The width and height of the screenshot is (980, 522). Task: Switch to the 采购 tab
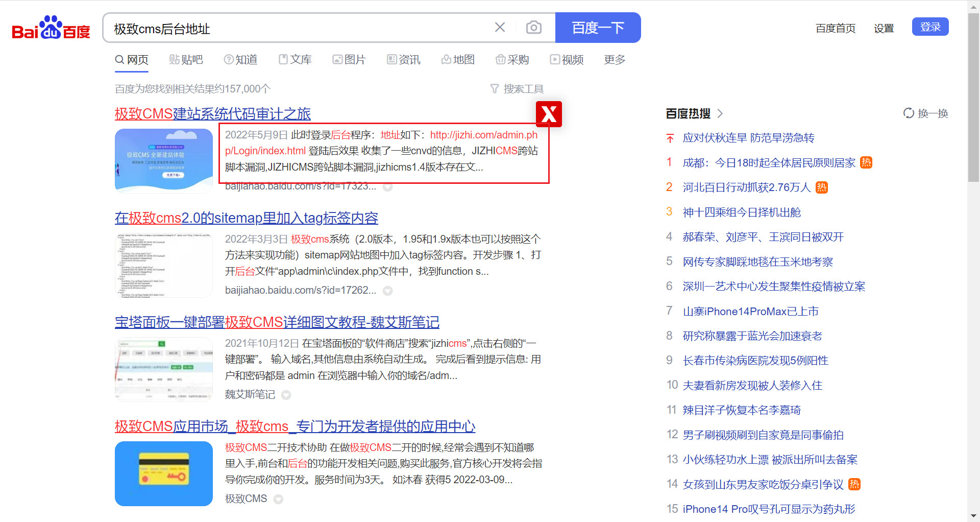tap(512, 60)
